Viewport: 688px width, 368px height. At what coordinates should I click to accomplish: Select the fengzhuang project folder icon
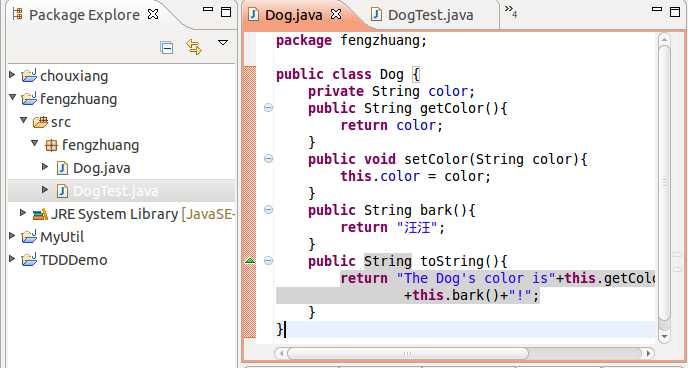(29, 99)
